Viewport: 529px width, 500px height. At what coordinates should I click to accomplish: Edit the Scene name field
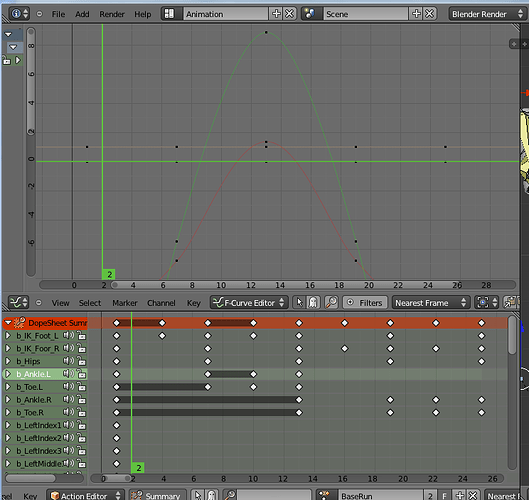(366, 14)
